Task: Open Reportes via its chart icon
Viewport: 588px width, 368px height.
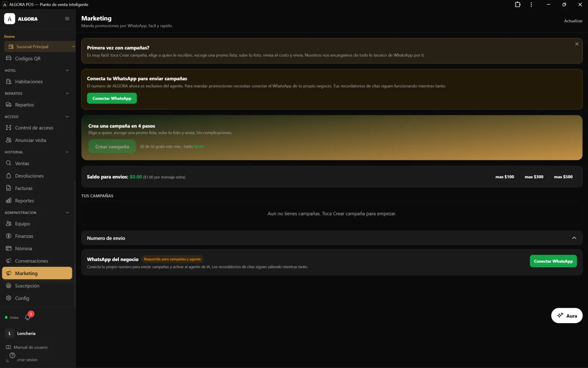Action: (8, 201)
